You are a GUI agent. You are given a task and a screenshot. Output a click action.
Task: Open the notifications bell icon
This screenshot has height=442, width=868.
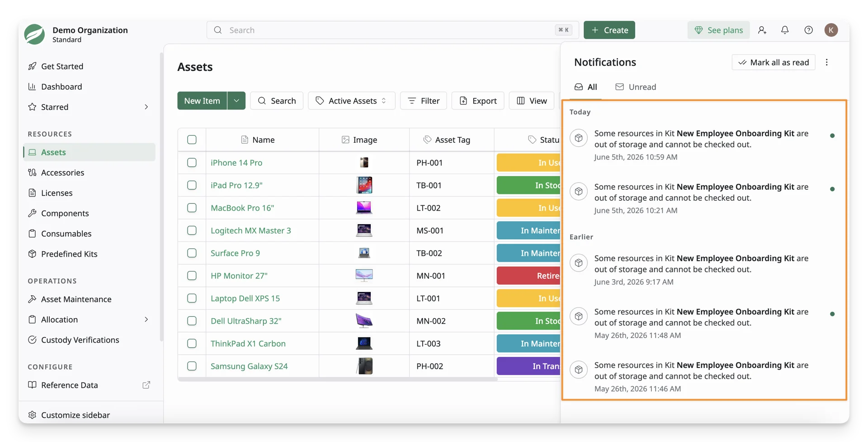point(785,30)
